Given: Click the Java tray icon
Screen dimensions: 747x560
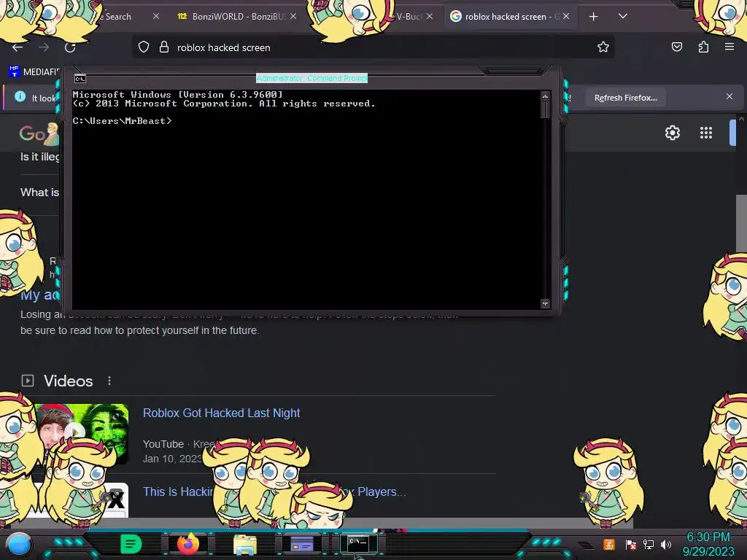Looking at the screenshot, I should (x=609, y=544).
